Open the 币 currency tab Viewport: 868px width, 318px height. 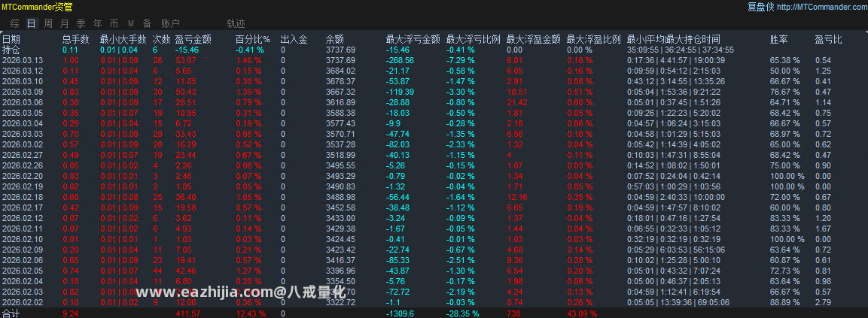[x=114, y=24]
